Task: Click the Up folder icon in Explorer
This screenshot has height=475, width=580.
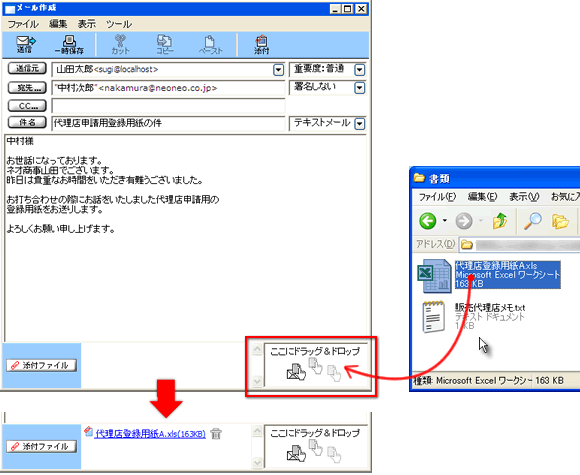Action: tap(500, 221)
